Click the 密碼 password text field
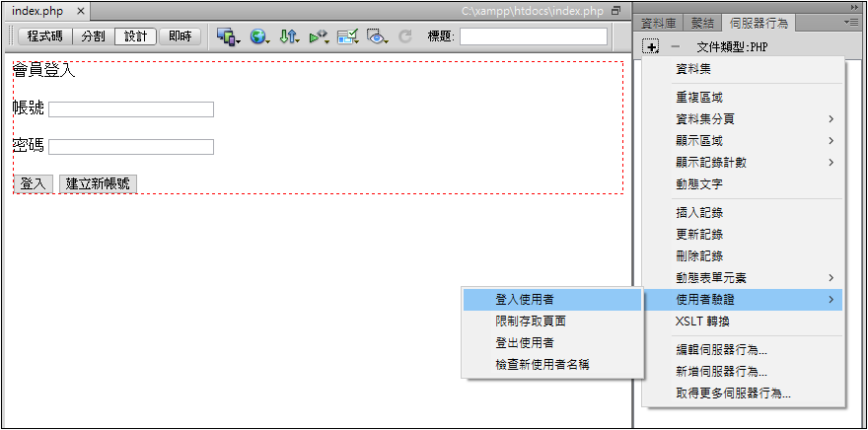 [131, 147]
